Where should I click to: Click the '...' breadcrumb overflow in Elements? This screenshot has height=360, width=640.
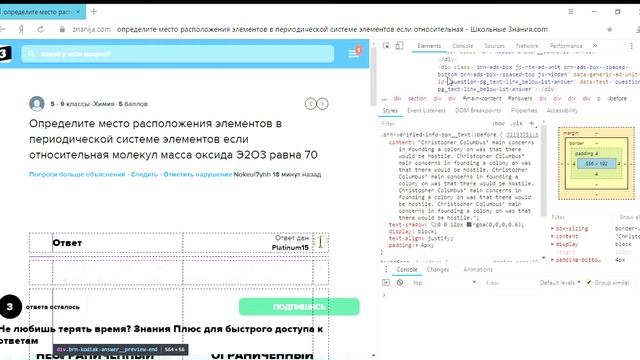(x=384, y=98)
